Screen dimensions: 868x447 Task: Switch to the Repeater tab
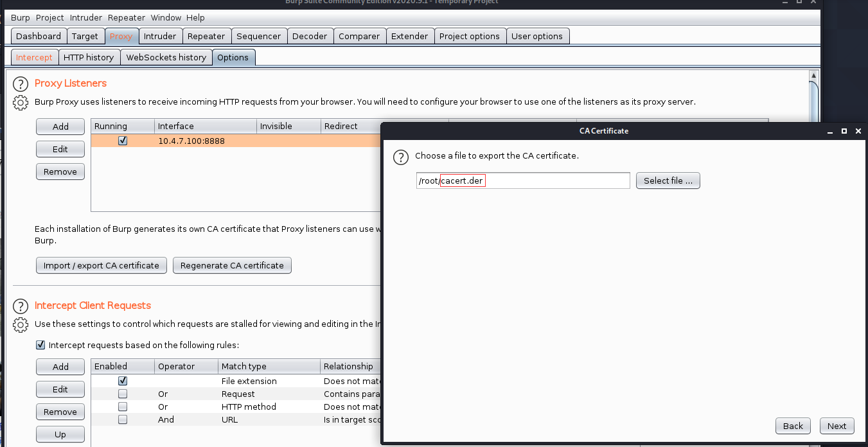[x=206, y=36]
